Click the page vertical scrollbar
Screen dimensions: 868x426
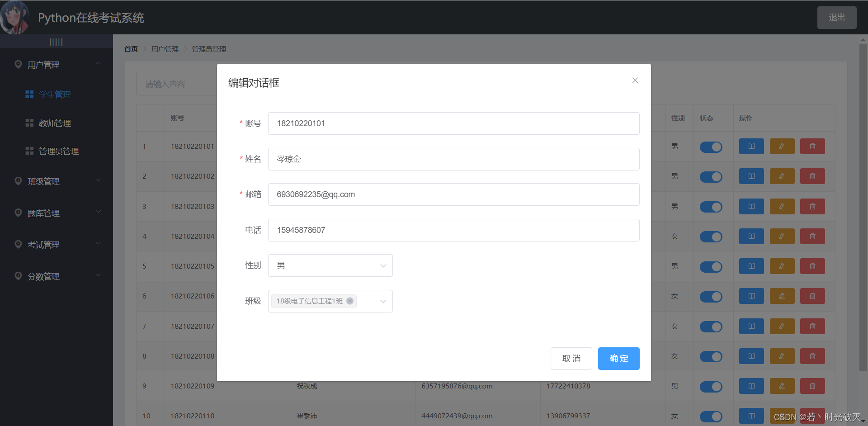click(x=863, y=208)
